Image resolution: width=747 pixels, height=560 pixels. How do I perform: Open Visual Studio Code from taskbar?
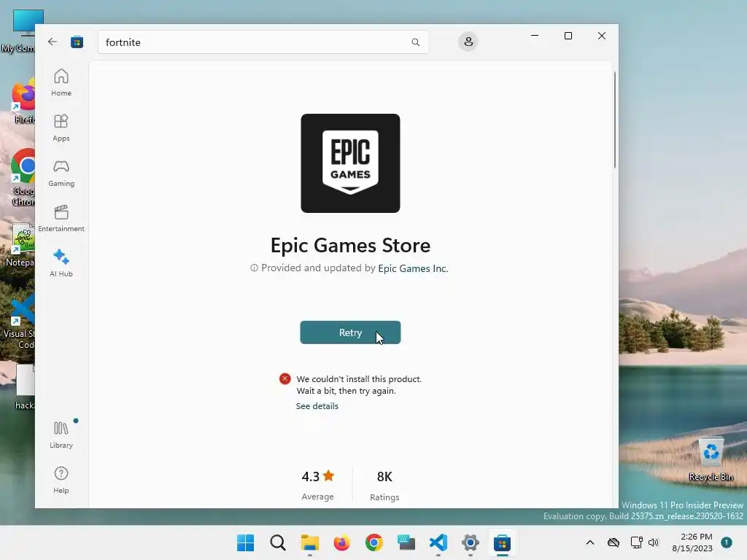click(x=438, y=542)
